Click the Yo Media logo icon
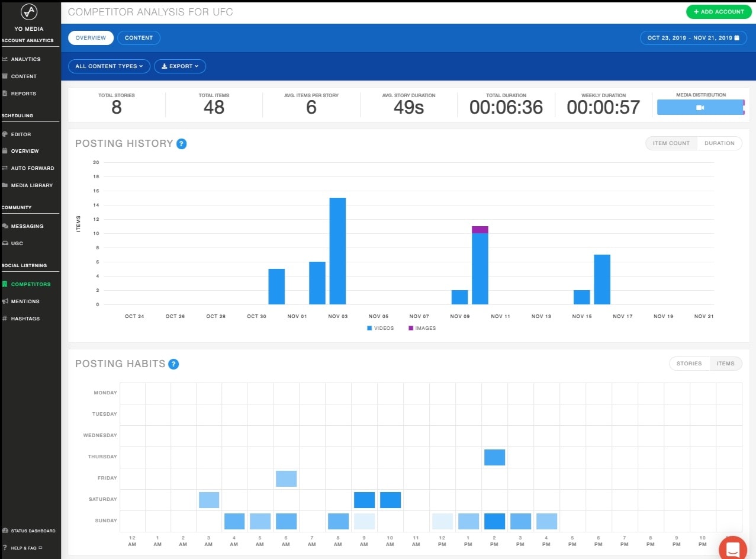The height and width of the screenshot is (559, 756). pos(29,12)
